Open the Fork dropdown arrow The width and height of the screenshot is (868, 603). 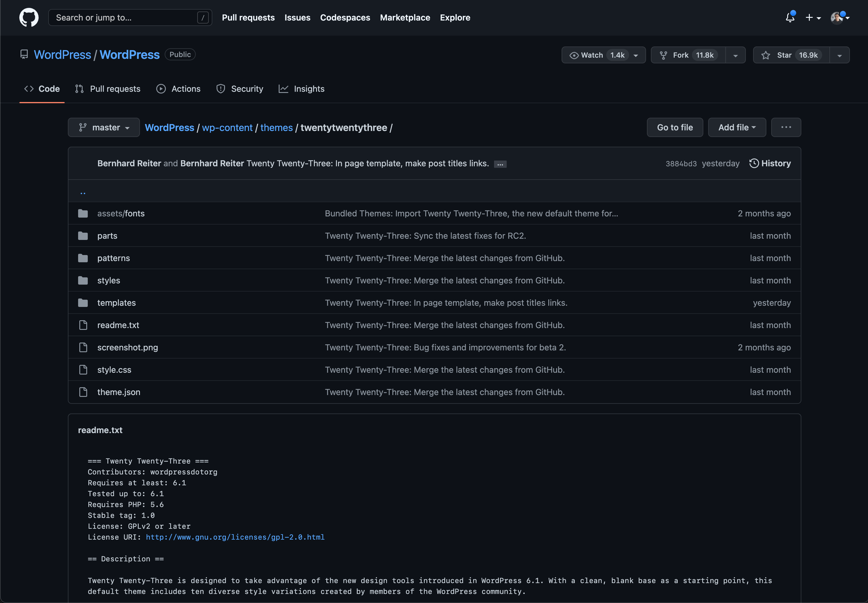(x=736, y=55)
